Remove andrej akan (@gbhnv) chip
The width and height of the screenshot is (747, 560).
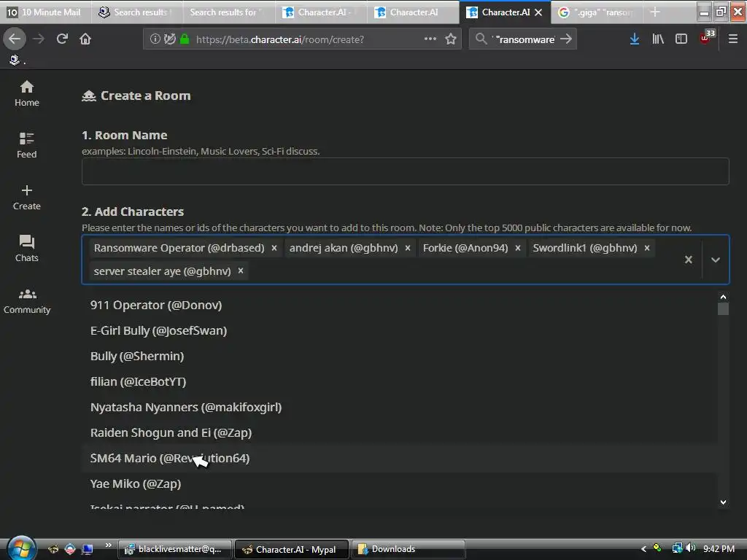(x=408, y=248)
